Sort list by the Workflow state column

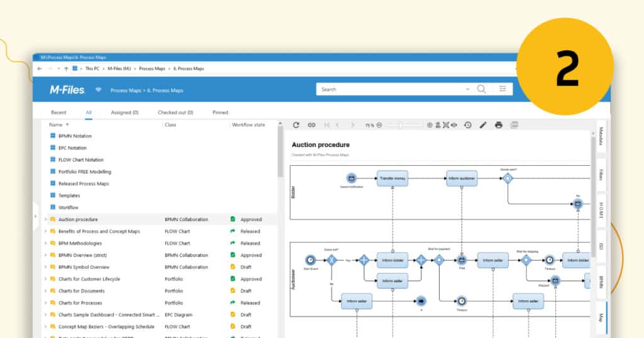[x=248, y=124]
